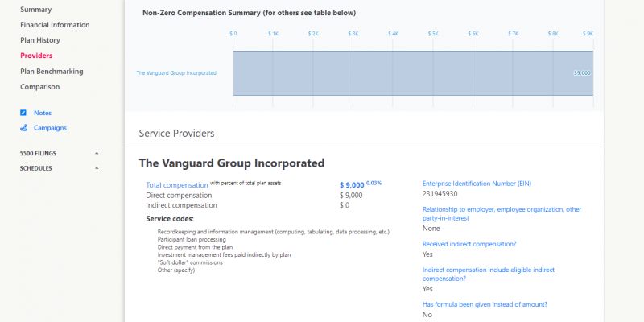Select the Providers sidebar item
This screenshot has width=644, height=322.
[x=36, y=56]
